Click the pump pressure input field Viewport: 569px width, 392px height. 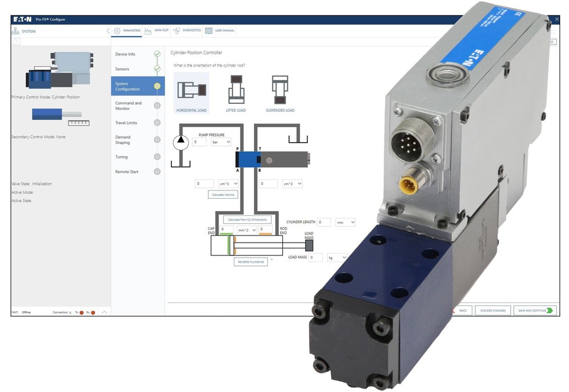point(199,142)
